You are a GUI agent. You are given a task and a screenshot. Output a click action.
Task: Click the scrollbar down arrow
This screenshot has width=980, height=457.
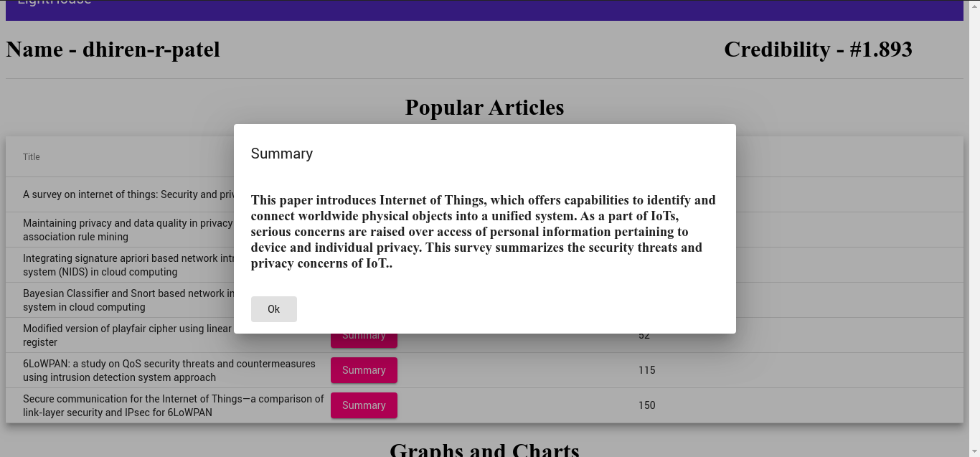[974, 451]
